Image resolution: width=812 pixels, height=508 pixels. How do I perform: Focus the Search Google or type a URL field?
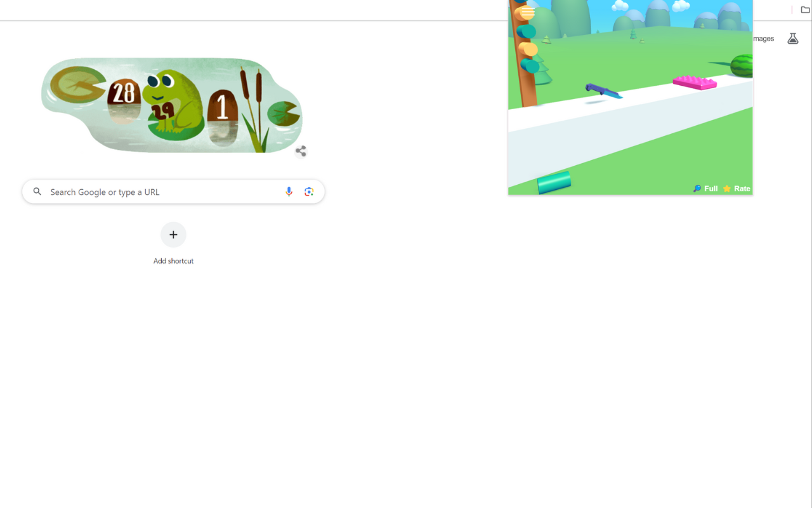(173, 192)
